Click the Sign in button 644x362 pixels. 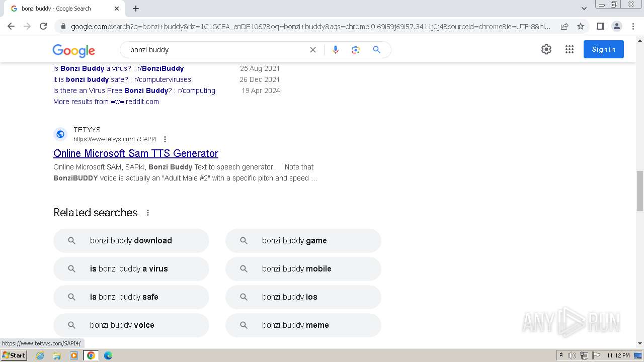point(604,49)
